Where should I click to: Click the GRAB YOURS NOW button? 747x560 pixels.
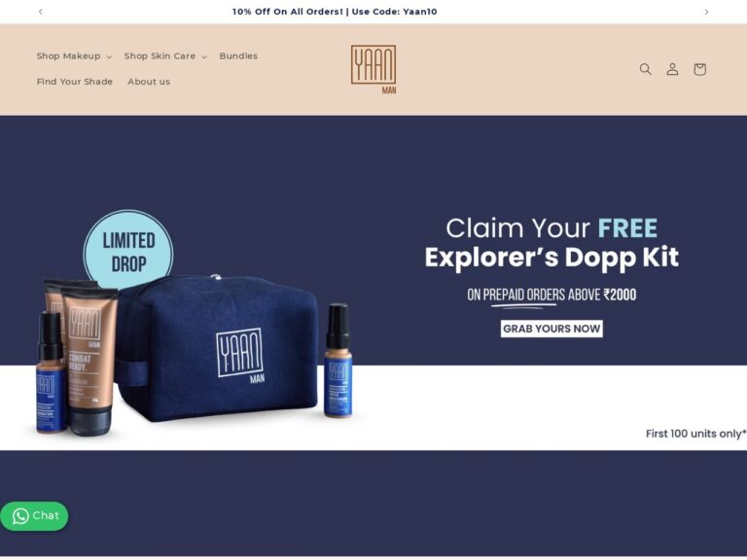551,329
